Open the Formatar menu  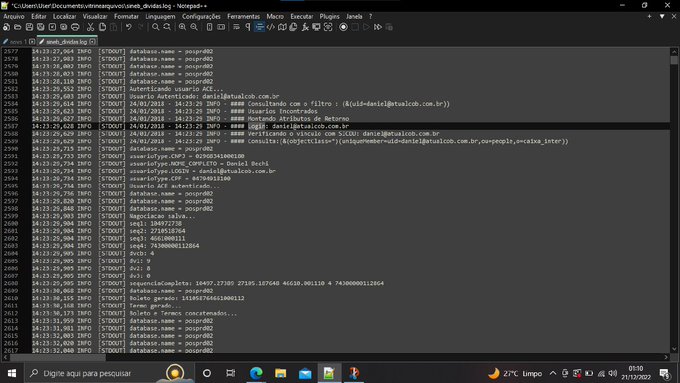pos(126,16)
